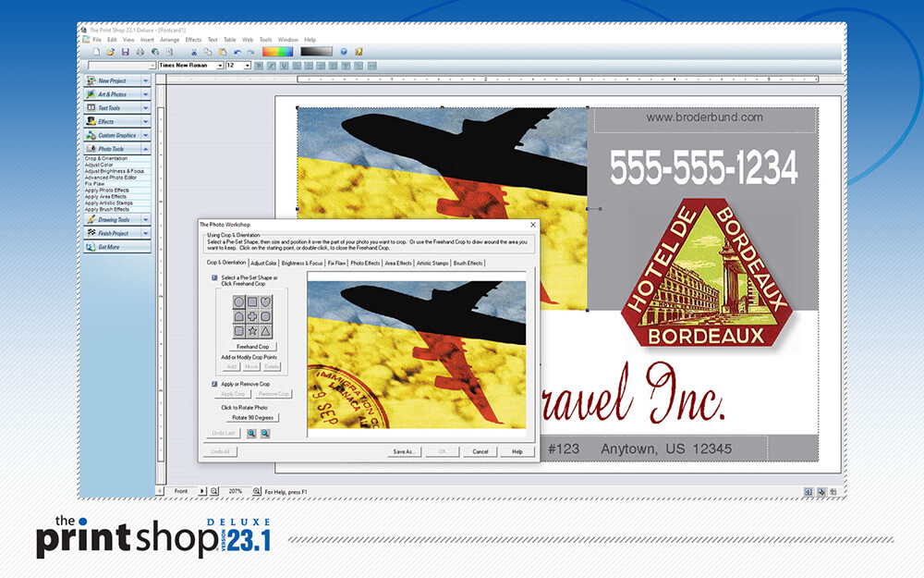Open the Table menu
This screenshot has height=578, width=924.
click(x=230, y=40)
